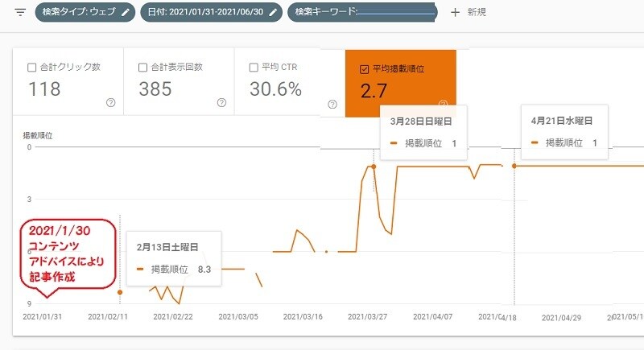Select the 2.7 average position value

tap(374, 91)
